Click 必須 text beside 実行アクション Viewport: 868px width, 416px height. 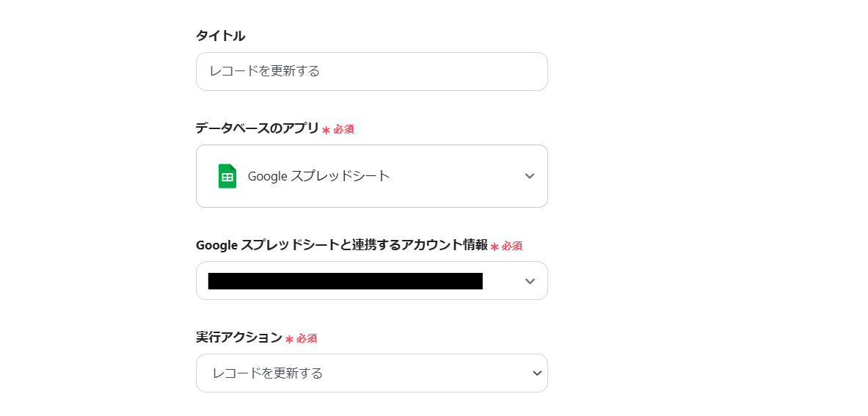(x=307, y=338)
